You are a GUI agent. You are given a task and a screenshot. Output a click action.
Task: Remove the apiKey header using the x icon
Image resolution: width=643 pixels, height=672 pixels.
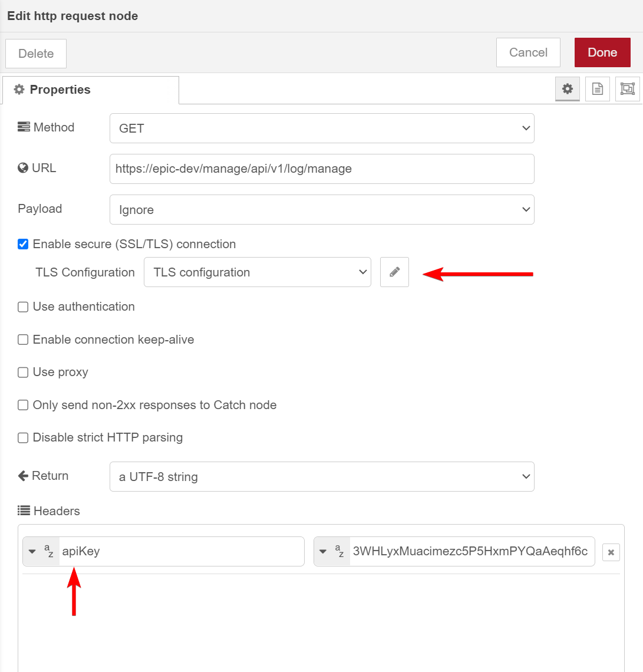(611, 552)
